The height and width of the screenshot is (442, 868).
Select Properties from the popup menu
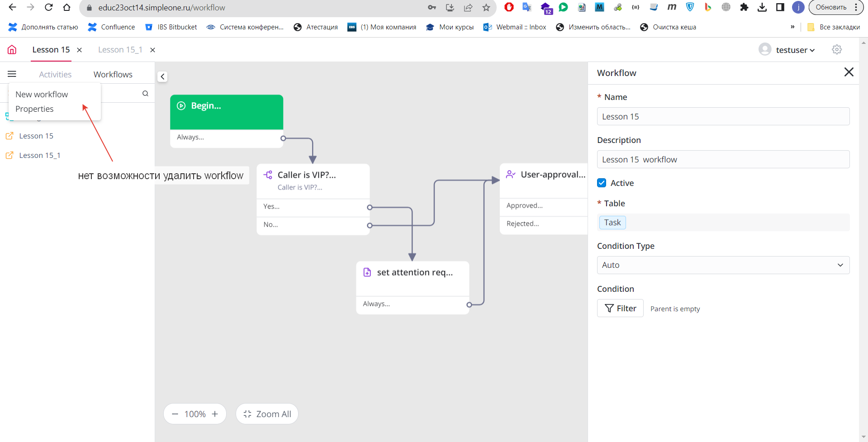(34, 109)
